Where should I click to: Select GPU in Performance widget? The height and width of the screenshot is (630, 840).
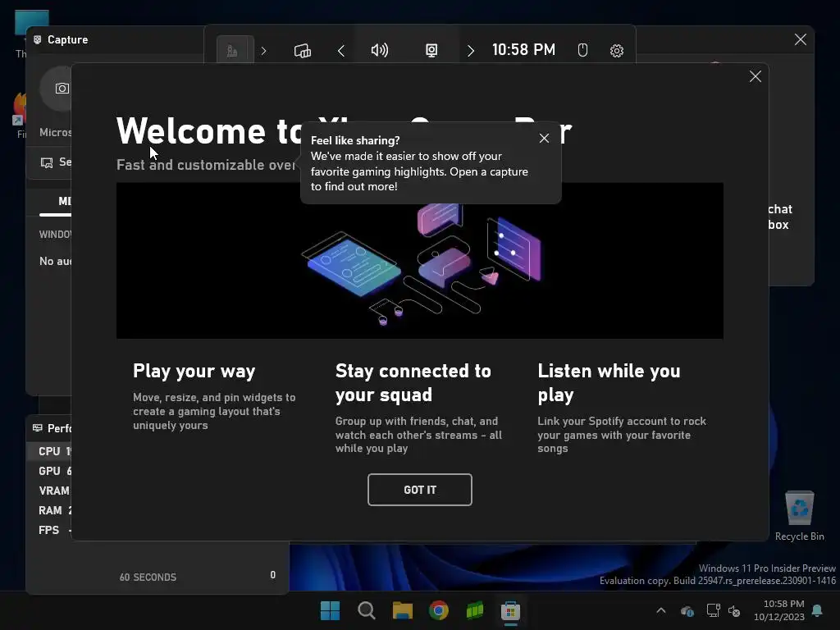pos(49,471)
